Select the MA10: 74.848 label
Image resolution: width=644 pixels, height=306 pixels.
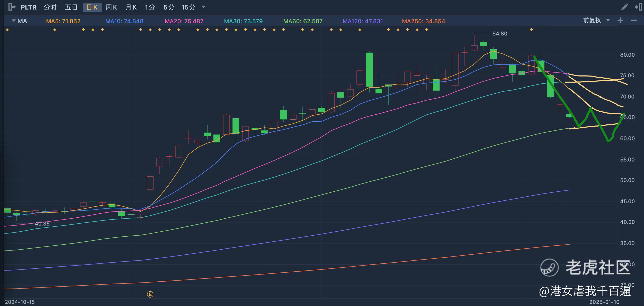[x=124, y=21]
